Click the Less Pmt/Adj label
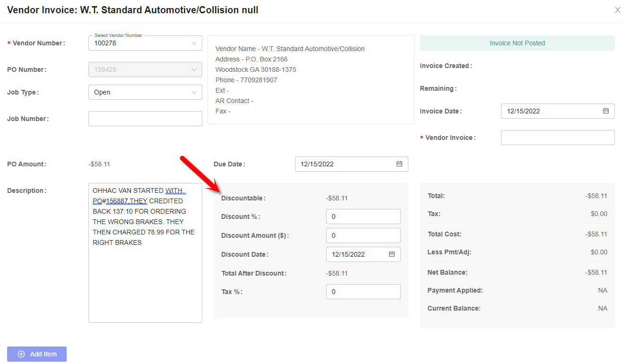 click(x=449, y=252)
